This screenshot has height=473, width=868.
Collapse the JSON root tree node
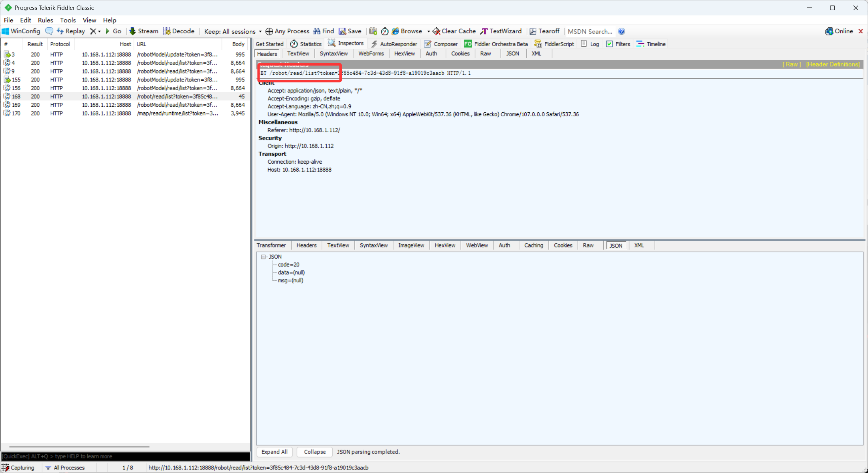(x=264, y=257)
